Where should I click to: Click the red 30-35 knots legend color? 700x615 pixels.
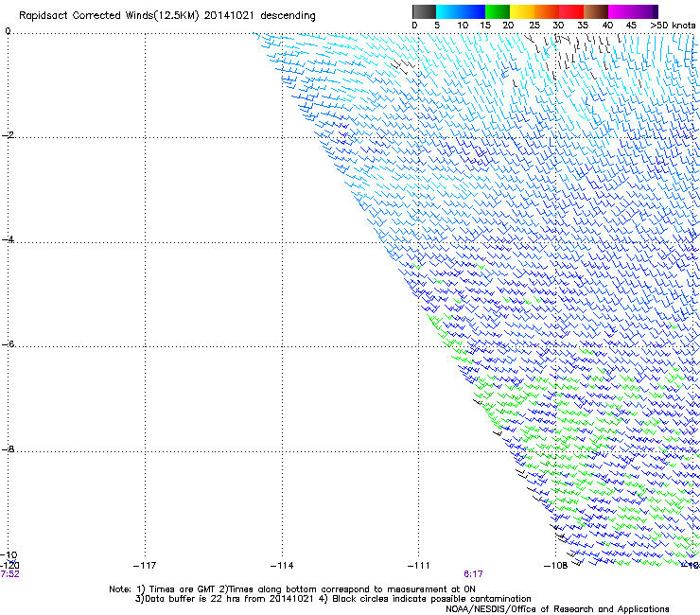(x=570, y=11)
